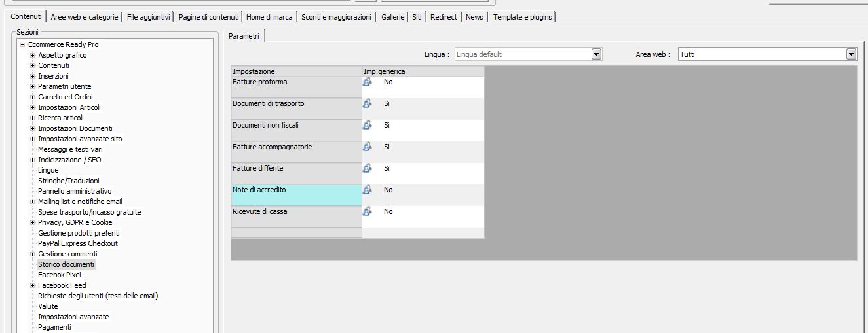This screenshot has width=868, height=333.
Task: Switch to the Gallerie tab
Action: click(x=393, y=17)
